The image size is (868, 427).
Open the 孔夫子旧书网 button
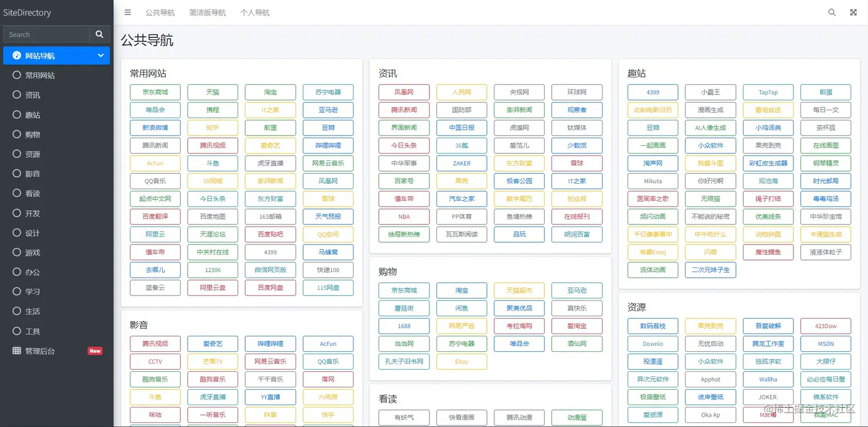tap(404, 362)
